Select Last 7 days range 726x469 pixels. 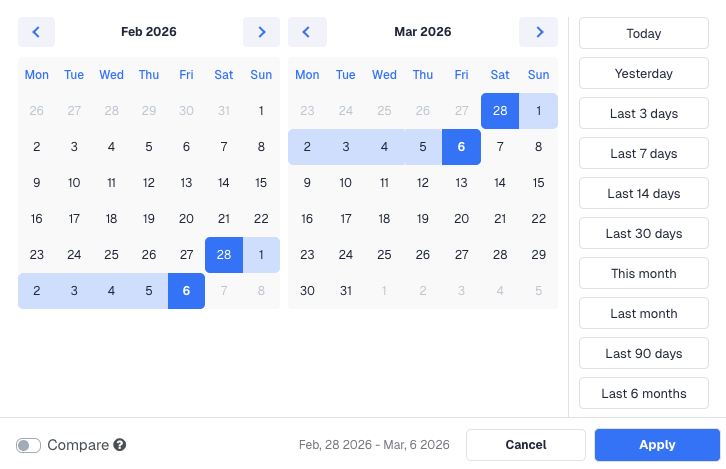pos(643,153)
